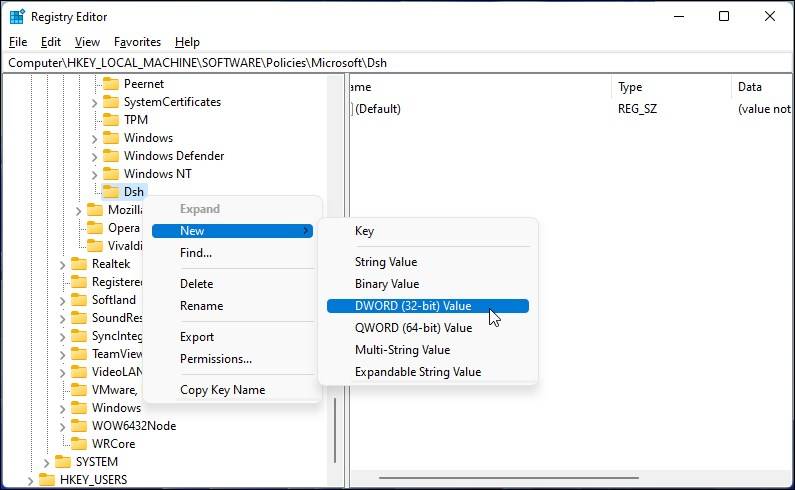The image size is (795, 490).
Task: Click the Mozilla folder icon
Action: point(95,210)
